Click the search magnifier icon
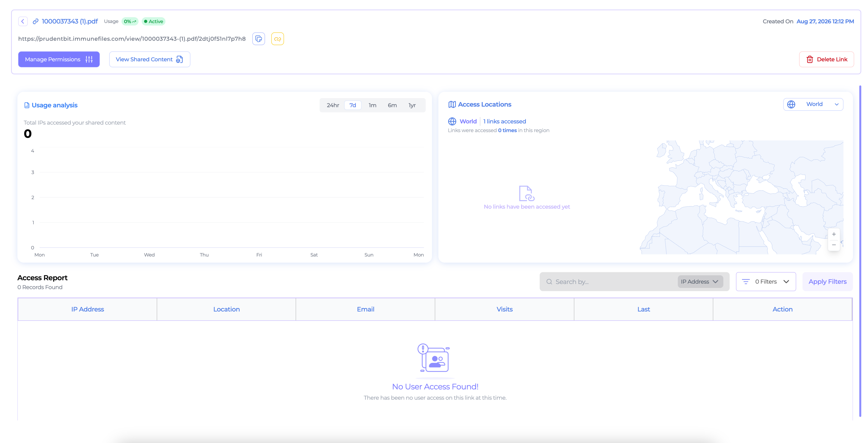The image size is (868, 443). click(549, 282)
